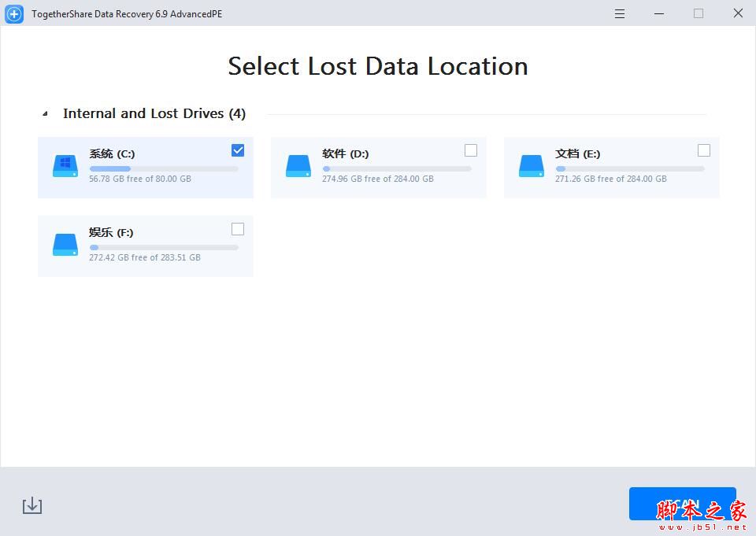The width and height of the screenshot is (756, 536).
Task: Minimize the Data Recovery window
Action: 660,13
